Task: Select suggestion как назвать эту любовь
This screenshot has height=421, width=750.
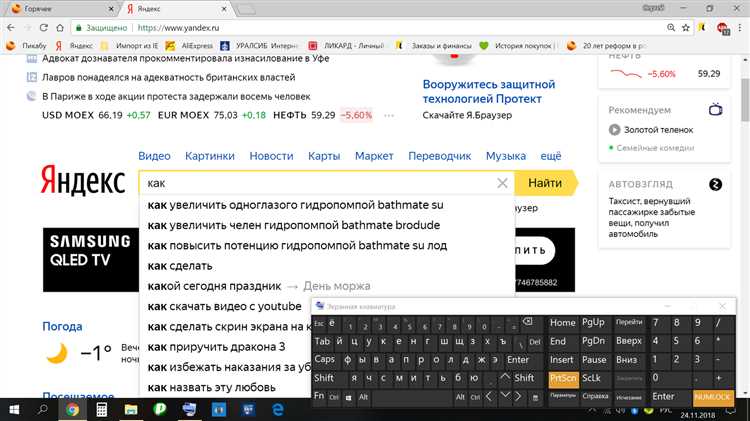Action: (x=211, y=388)
